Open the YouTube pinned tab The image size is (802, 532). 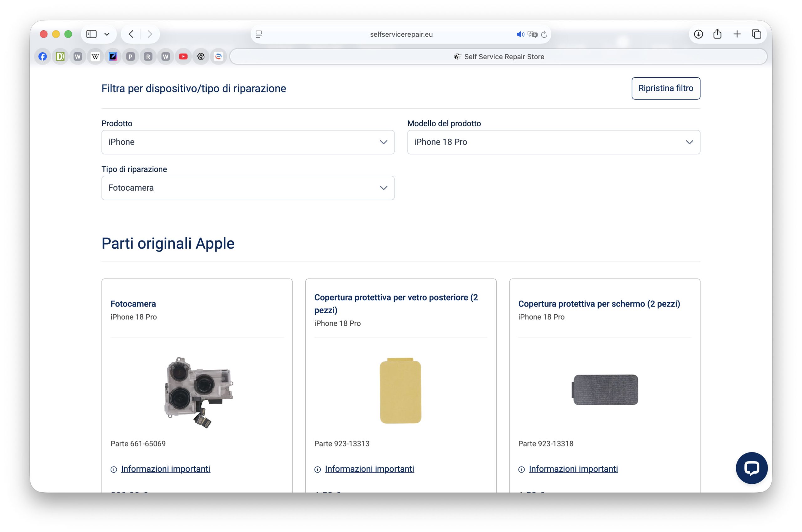183,57
